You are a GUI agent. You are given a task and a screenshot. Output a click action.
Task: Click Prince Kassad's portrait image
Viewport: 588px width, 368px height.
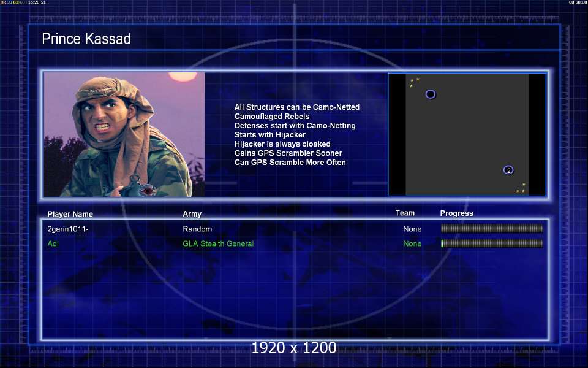(124, 134)
